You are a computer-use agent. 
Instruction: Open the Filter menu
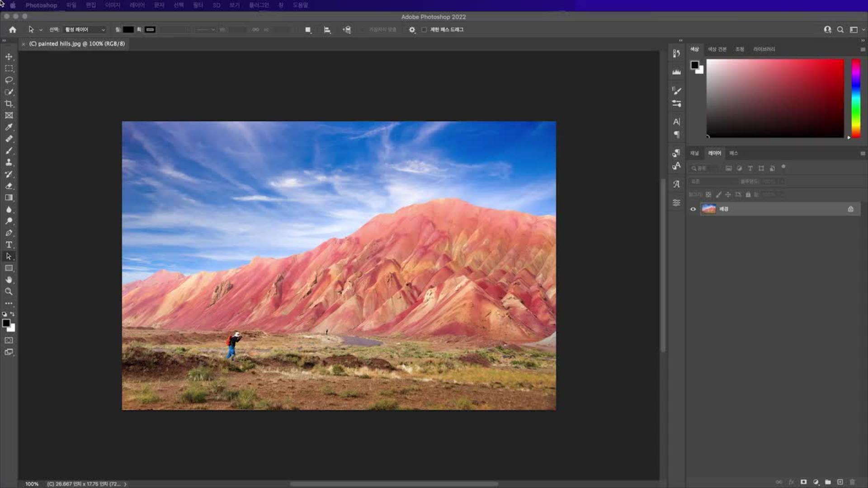click(198, 5)
